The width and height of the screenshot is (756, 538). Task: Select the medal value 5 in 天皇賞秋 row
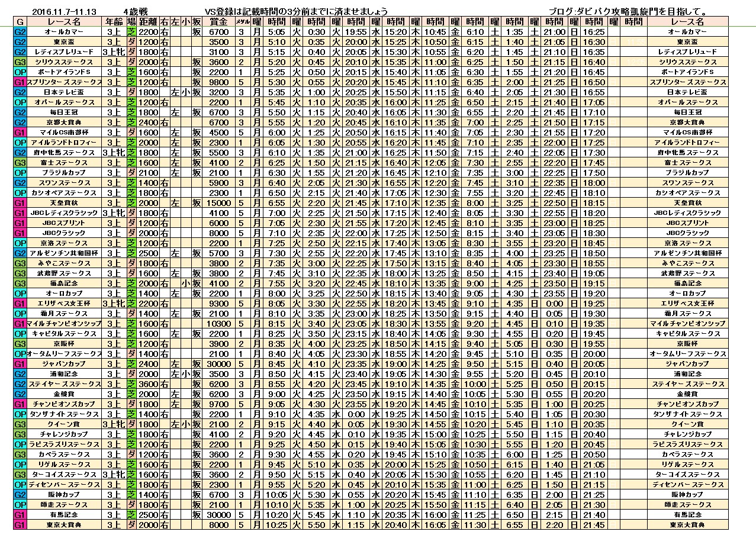point(242,202)
